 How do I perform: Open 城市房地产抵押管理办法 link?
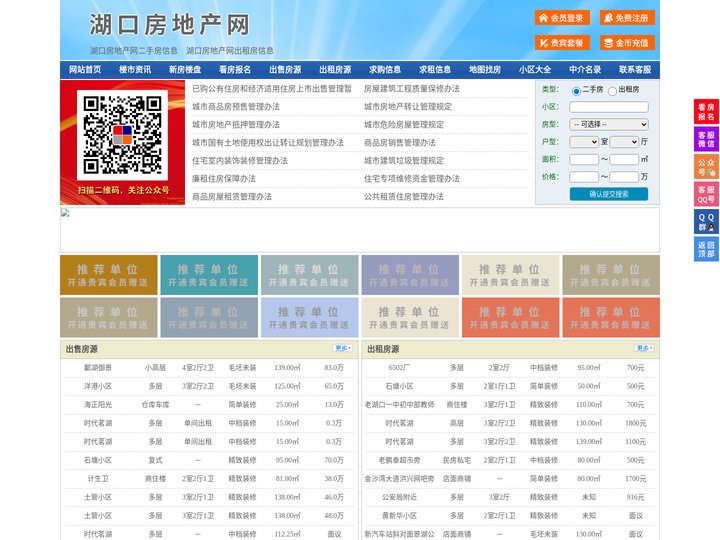coord(236,124)
